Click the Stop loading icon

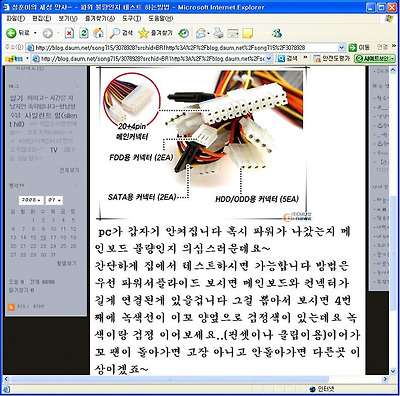click(x=69, y=33)
